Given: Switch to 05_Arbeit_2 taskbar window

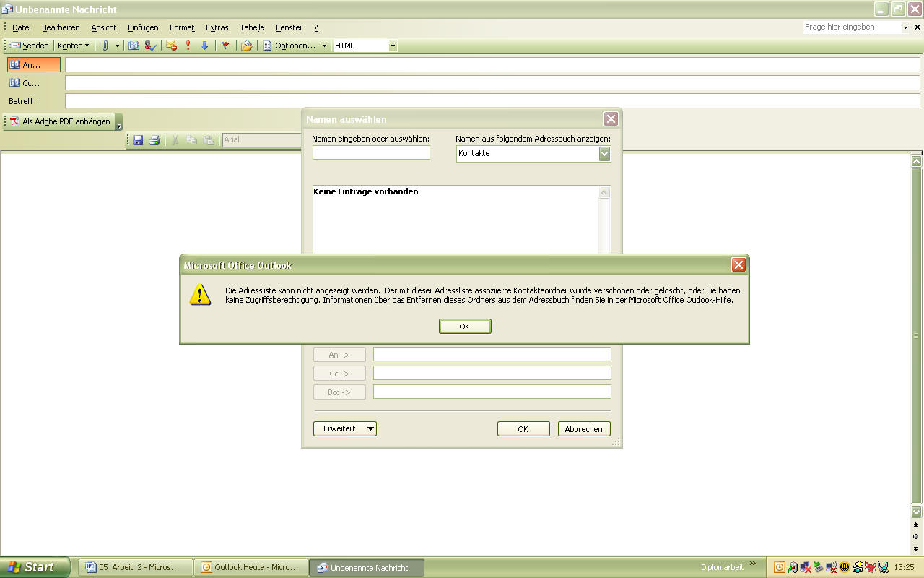Looking at the screenshot, I should click(x=136, y=567).
